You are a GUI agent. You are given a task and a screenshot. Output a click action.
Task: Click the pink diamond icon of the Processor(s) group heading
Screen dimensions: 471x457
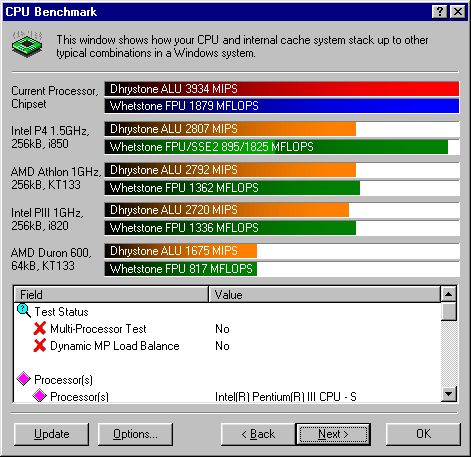23,379
